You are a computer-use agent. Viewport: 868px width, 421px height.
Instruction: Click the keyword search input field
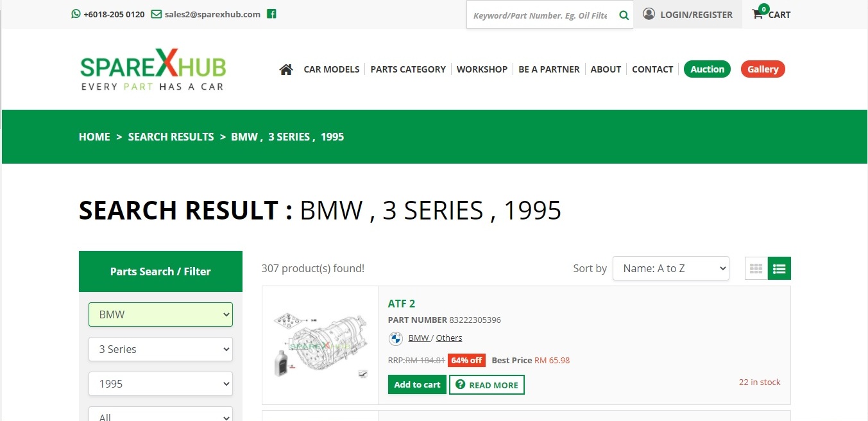tap(540, 15)
